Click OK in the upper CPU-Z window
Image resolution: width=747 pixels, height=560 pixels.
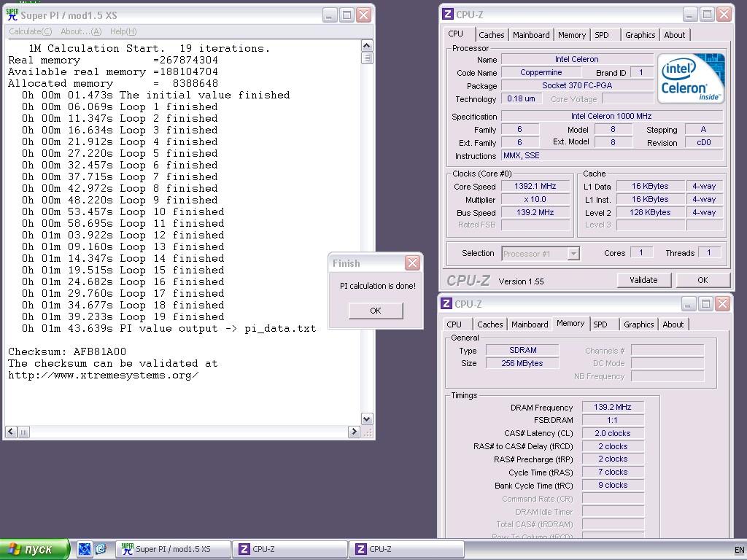pos(703,280)
